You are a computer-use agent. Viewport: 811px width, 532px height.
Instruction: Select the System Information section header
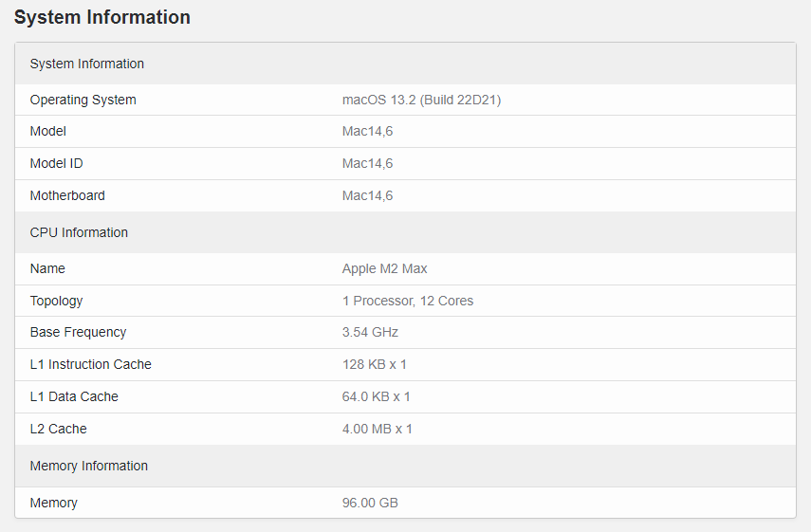point(87,64)
